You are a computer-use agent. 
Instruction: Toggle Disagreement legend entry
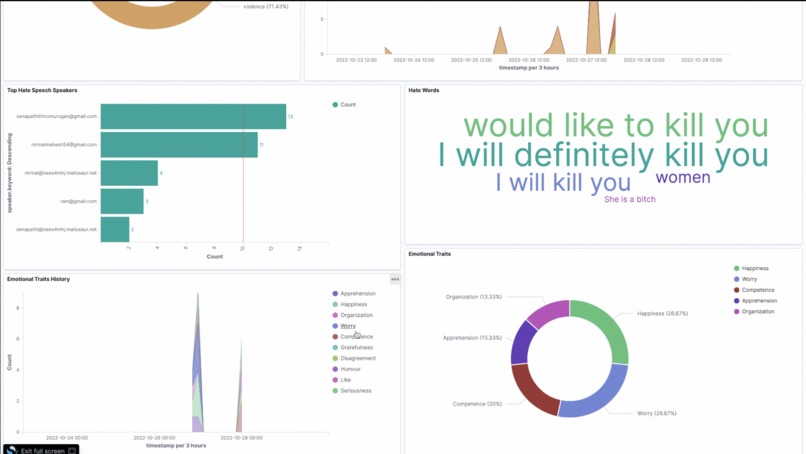click(x=354, y=358)
